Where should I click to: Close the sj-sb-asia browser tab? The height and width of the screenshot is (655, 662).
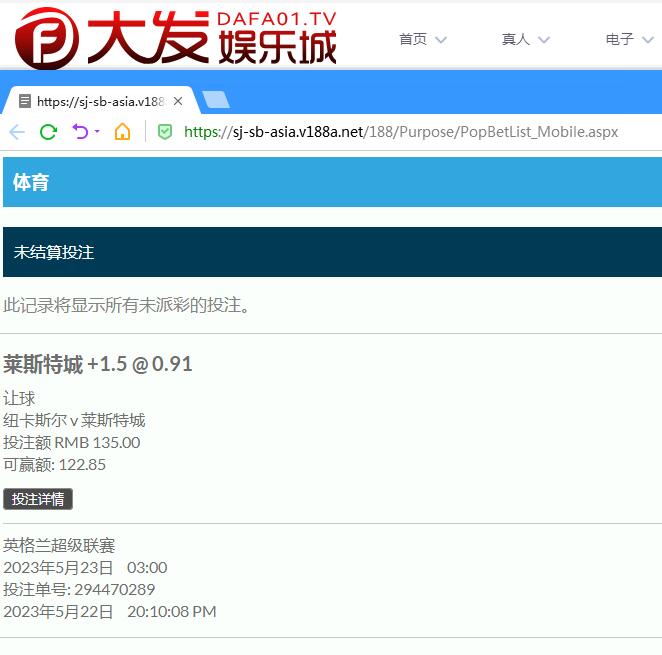point(178,101)
